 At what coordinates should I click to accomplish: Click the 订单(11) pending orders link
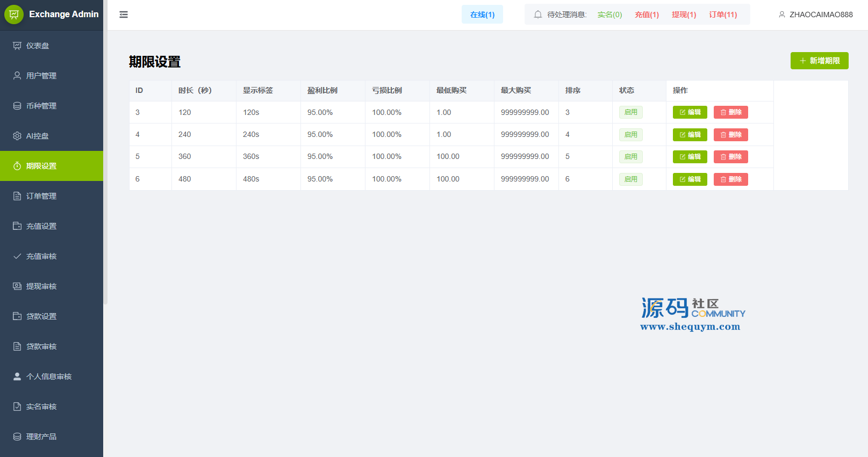click(723, 14)
